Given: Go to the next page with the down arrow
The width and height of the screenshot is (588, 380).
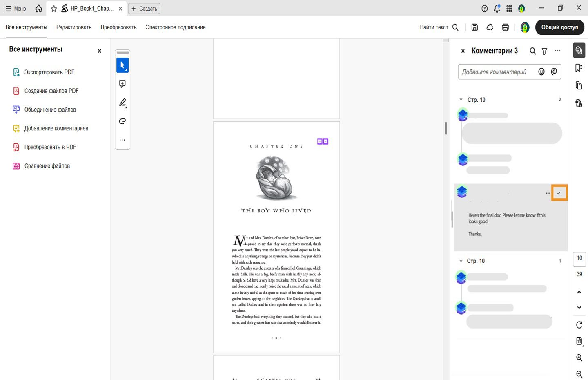Looking at the screenshot, I should click(579, 308).
